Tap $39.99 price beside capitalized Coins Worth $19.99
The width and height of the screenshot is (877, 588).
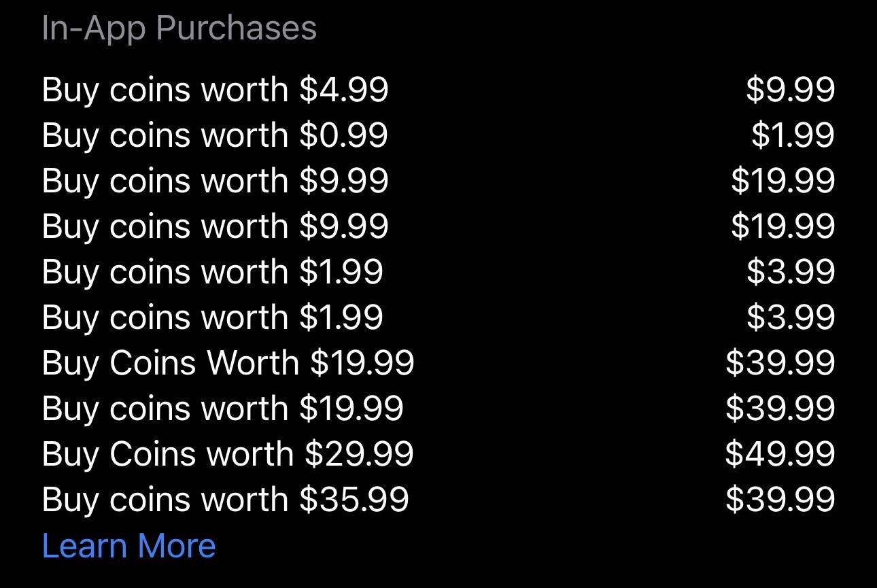click(x=780, y=363)
